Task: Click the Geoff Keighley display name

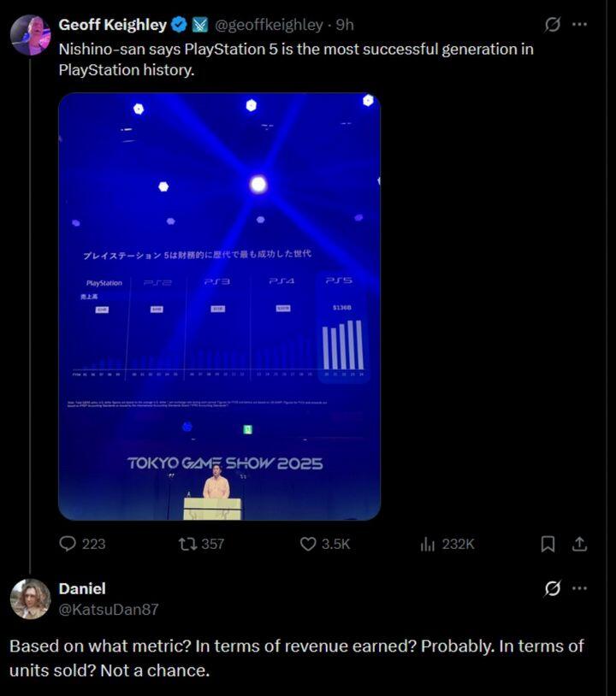Action: click(112, 25)
